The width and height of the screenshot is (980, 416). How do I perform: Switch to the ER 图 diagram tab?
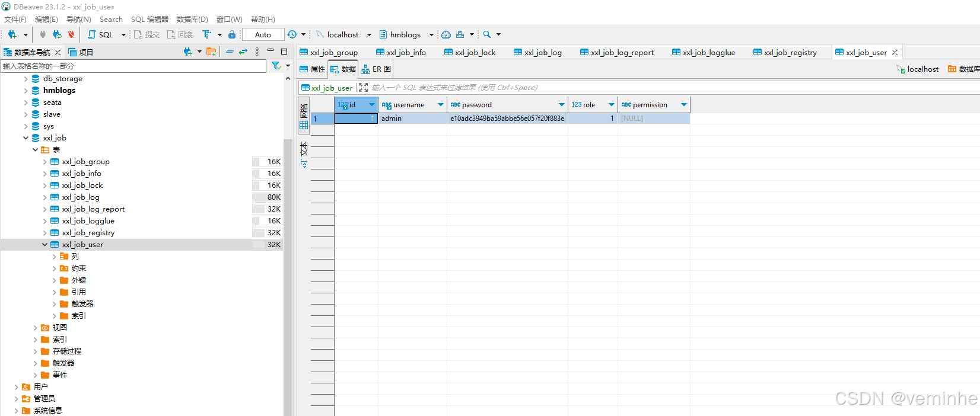[376, 69]
